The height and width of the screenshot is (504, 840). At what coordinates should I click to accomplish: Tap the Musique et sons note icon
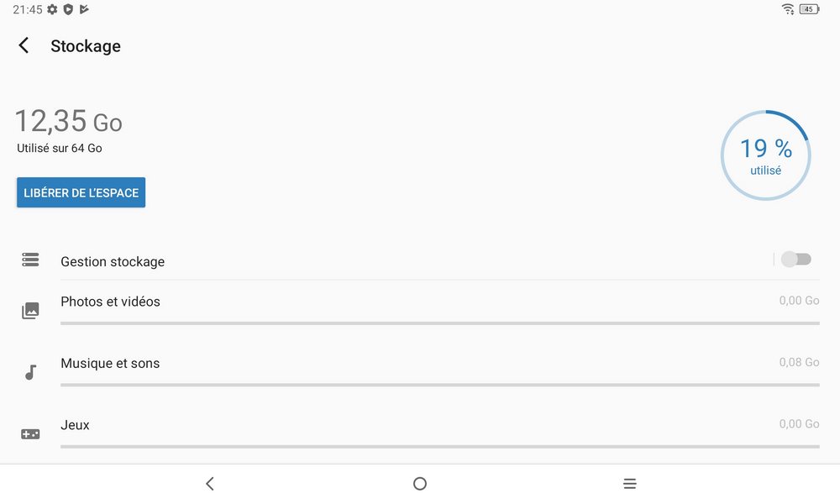pyautogui.click(x=30, y=372)
